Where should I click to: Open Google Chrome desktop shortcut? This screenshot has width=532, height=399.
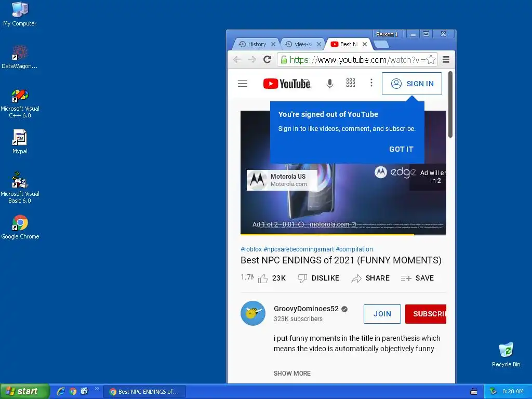click(20, 227)
